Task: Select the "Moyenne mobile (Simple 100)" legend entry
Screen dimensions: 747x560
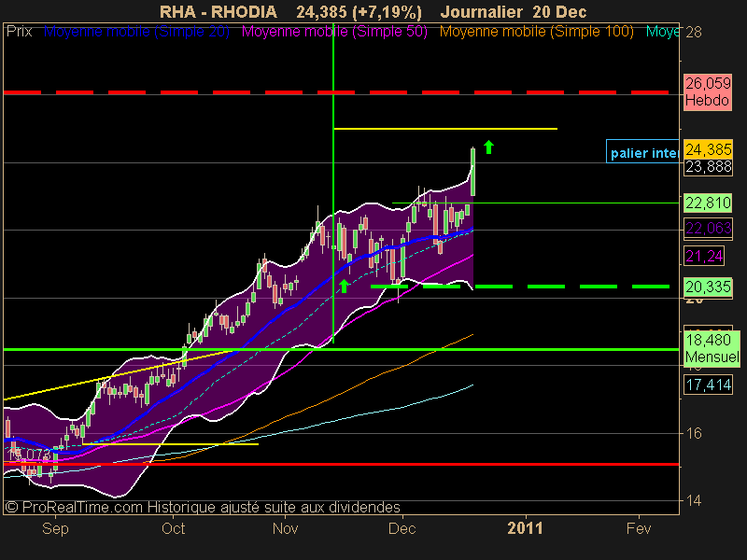Action: click(x=536, y=32)
